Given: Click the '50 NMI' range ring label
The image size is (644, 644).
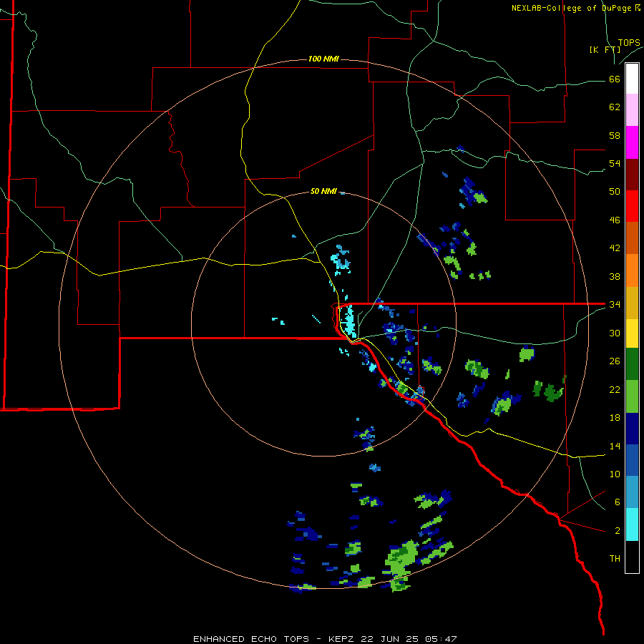Looking at the screenshot, I should (323, 191).
